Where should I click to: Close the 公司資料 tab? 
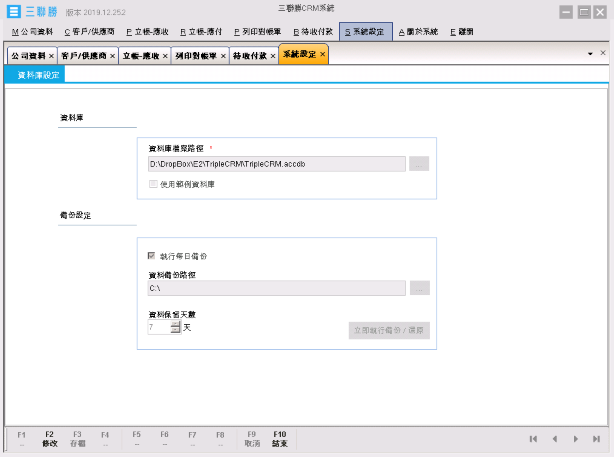click(x=51, y=56)
